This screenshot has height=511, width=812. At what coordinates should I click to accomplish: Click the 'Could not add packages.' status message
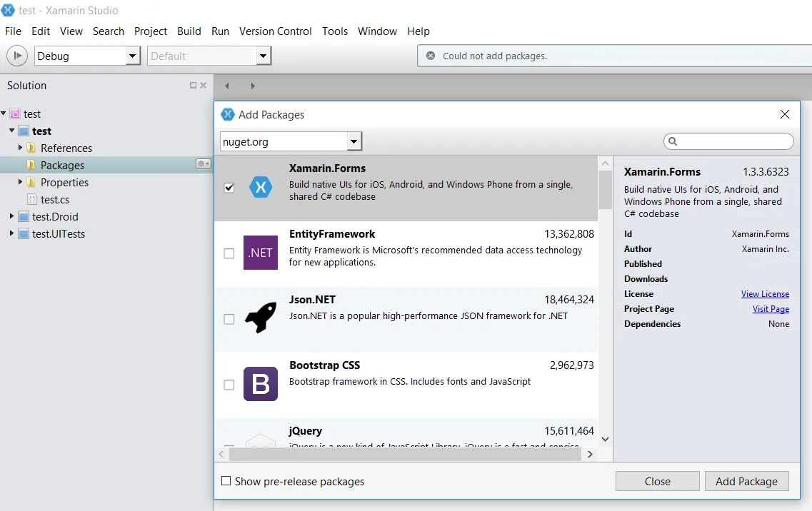(494, 56)
